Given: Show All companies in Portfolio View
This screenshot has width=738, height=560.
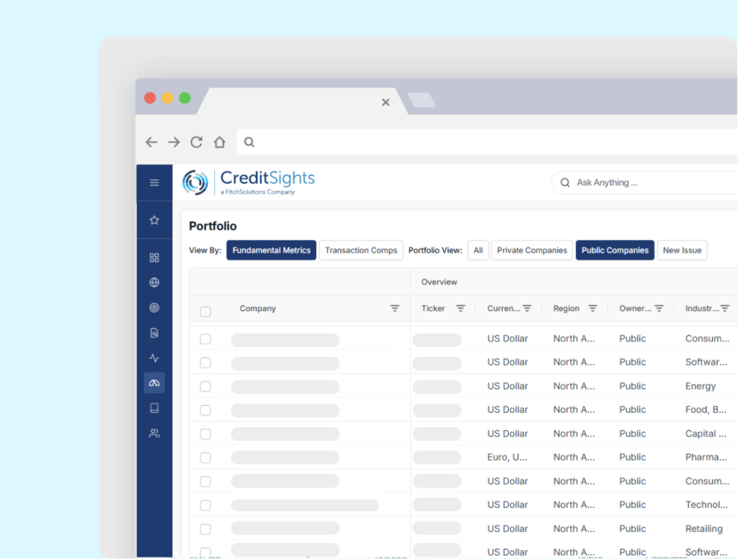Looking at the screenshot, I should [x=478, y=250].
